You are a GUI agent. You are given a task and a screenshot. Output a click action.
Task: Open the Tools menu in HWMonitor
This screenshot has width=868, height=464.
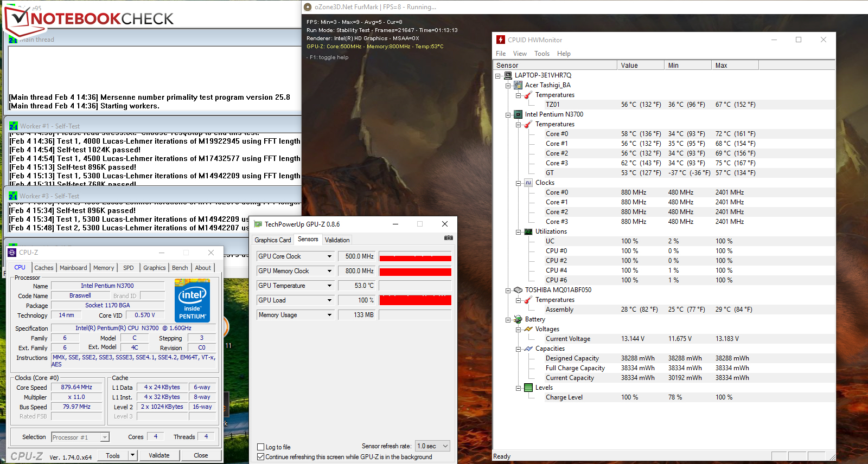click(x=542, y=54)
